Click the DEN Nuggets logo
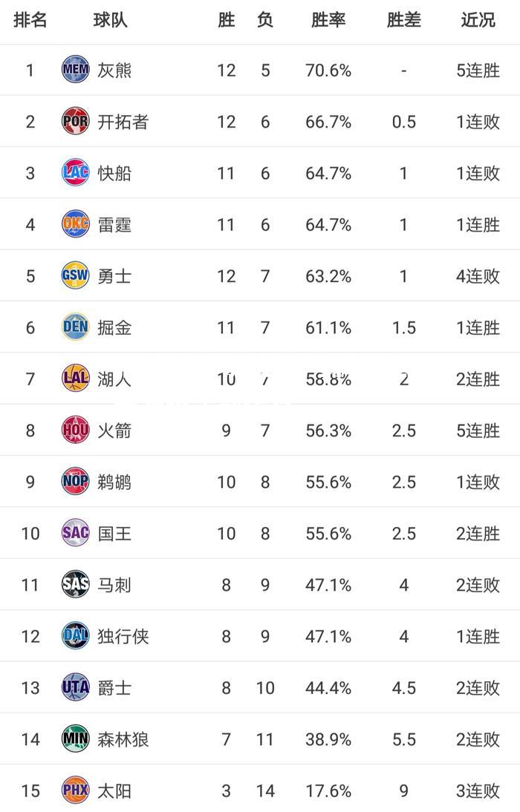The image size is (520, 812). pyautogui.click(x=76, y=327)
